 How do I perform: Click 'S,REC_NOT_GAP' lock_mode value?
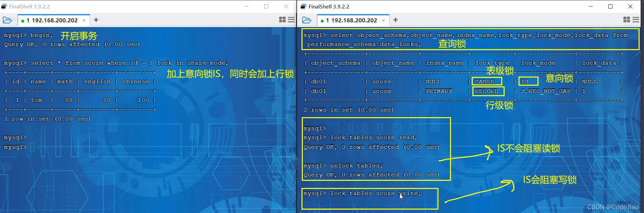[546, 91]
